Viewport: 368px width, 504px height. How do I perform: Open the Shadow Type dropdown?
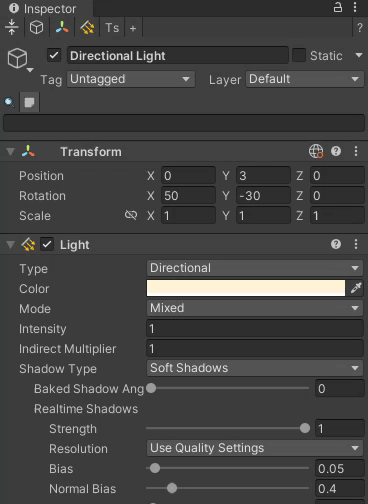tap(255, 368)
